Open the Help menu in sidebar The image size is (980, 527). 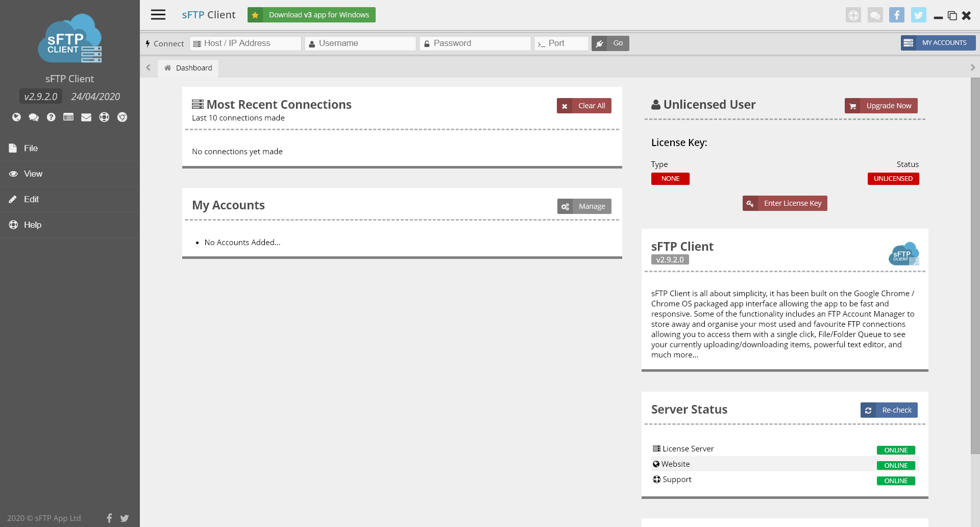(32, 225)
